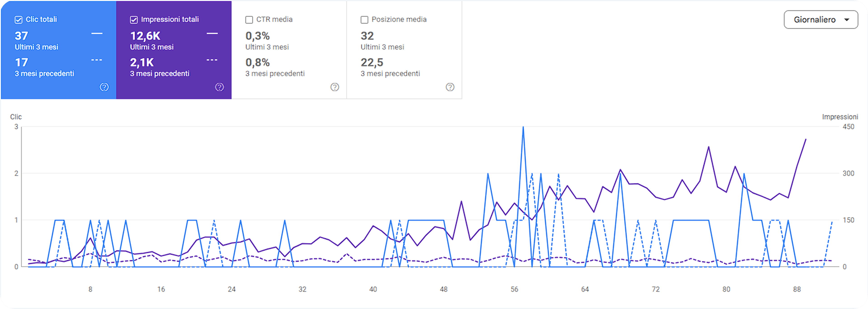Image resolution: width=868 pixels, height=309 pixels.
Task: Open the Giornaliero granularity dropdown
Action: 821,19
